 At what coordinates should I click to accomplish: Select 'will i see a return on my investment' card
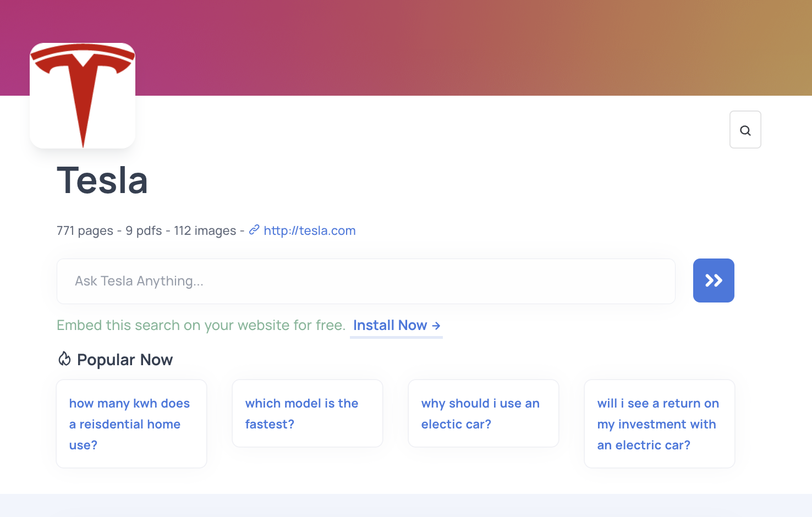tap(660, 424)
